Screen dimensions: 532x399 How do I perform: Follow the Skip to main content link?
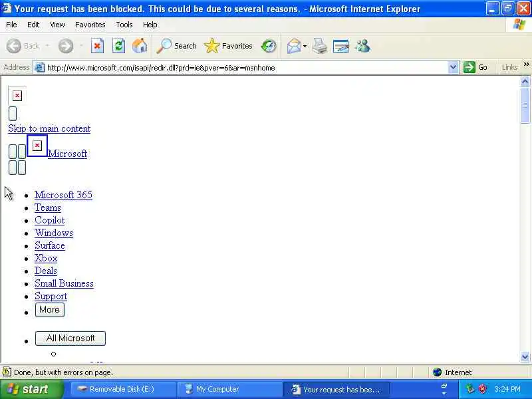click(49, 128)
